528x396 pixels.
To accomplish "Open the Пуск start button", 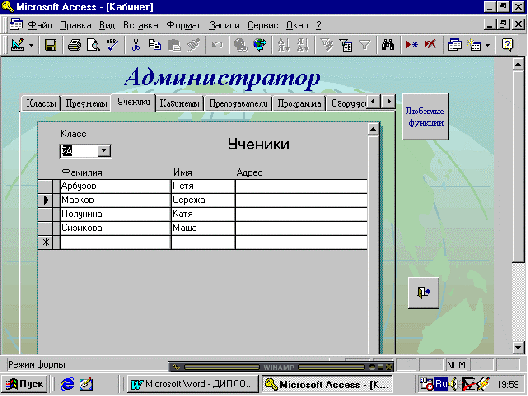I will point(24,384).
